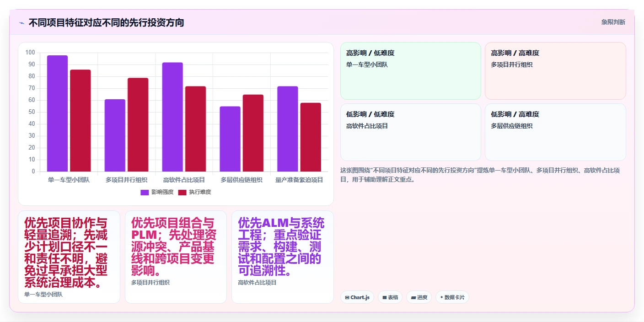Click the 象限判断 label in header

click(x=613, y=22)
